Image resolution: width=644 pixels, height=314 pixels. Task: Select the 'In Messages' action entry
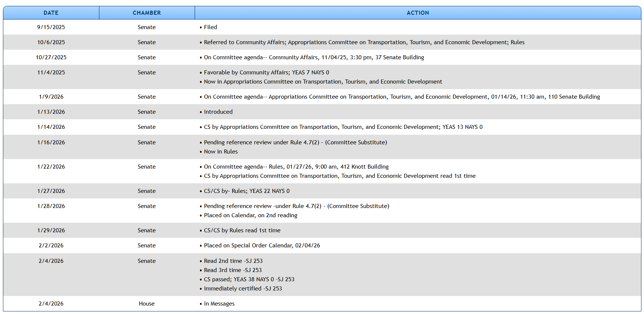click(219, 304)
